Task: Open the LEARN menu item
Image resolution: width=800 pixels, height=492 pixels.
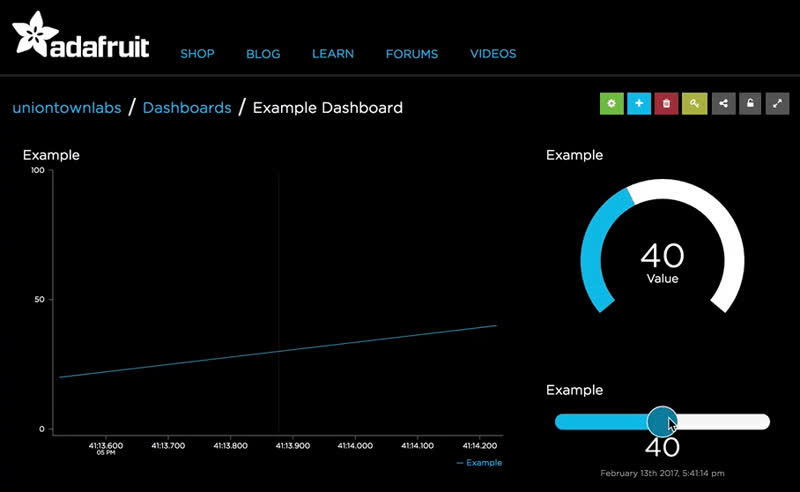Action: pyautogui.click(x=333, y=54)
